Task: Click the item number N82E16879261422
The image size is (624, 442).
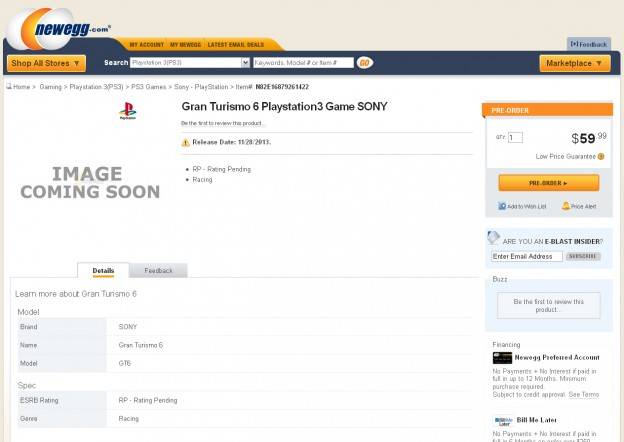Action: [x=282, y=87]
